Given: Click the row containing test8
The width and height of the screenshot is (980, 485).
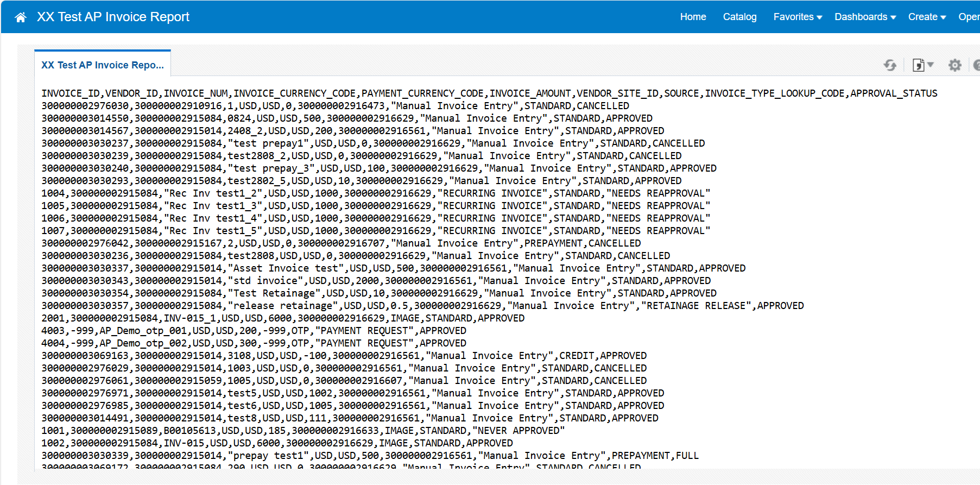Looking at the screenshot, I should tap(350, 418).
